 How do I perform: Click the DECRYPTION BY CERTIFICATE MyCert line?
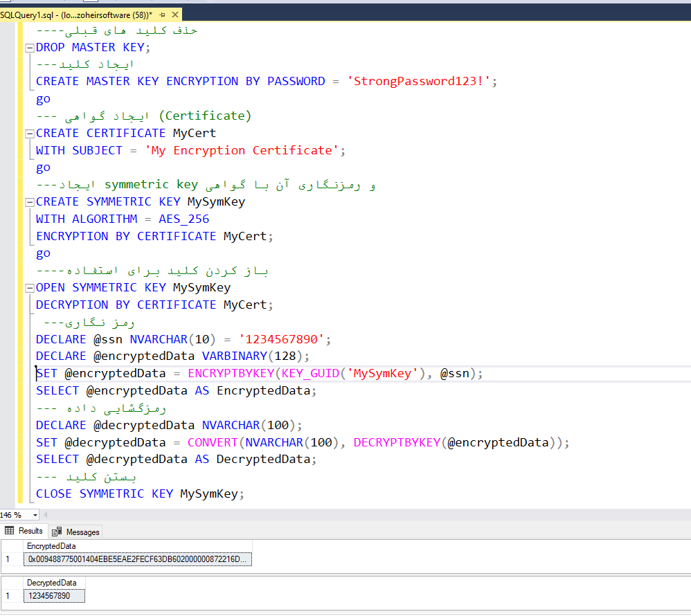pyautogui.click(x=154, y=305)
